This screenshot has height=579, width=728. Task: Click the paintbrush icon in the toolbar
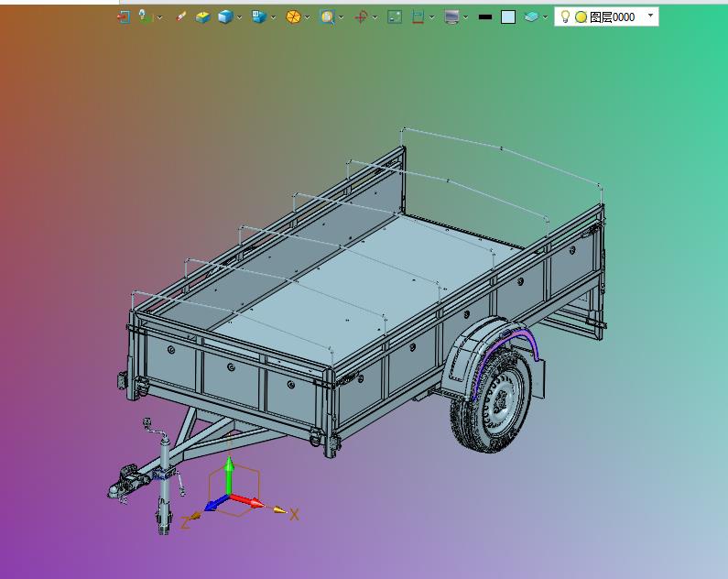180,17
